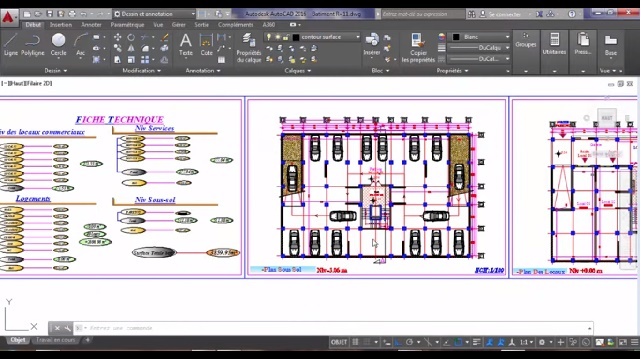The width and height of the screenshot is (641, 360).
Task: Add new layout with plus button
Action: [87, 340]
